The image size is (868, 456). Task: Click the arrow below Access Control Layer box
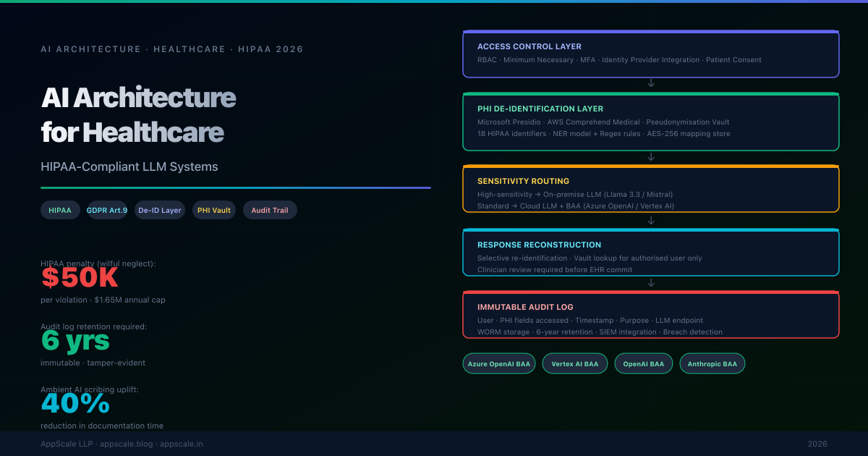pos(651,83)
